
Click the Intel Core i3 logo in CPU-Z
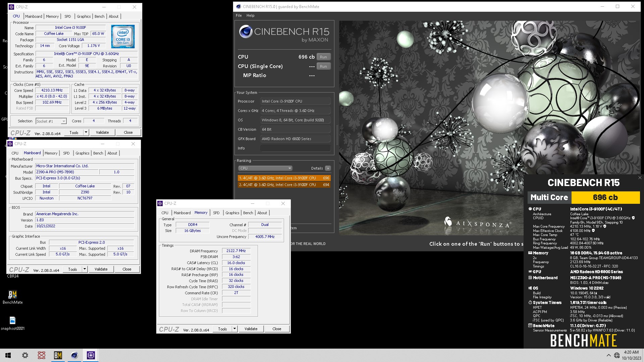pyautogui.click(x=123, y=36)
